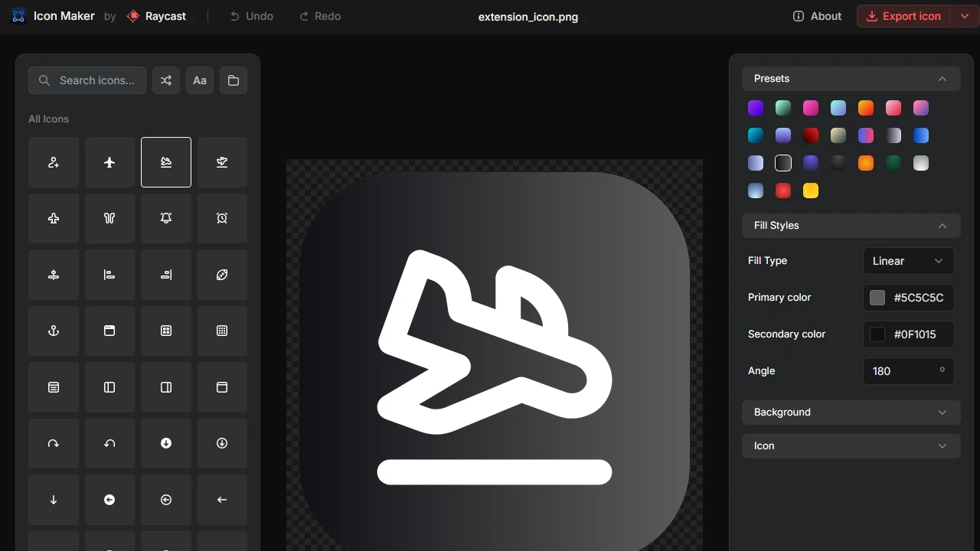Select the orange preset color swatch
This screenshot has height=551, width=980.
[866, 107]
